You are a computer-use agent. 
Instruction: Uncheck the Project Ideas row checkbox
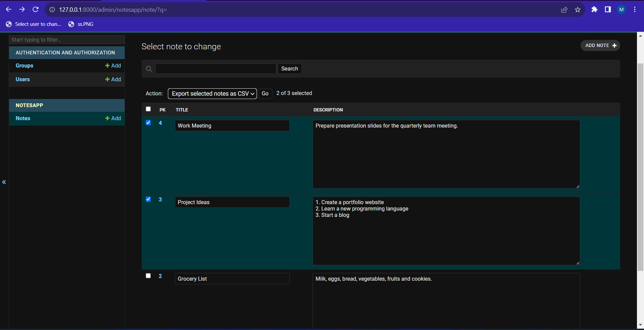tap(148, 199)
